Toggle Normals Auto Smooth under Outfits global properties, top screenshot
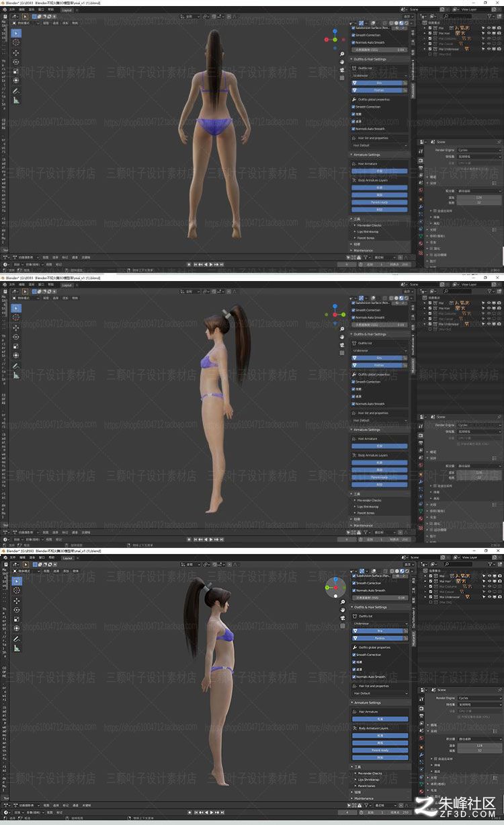Viewport: 504px width, 825px height. (353, 128)
